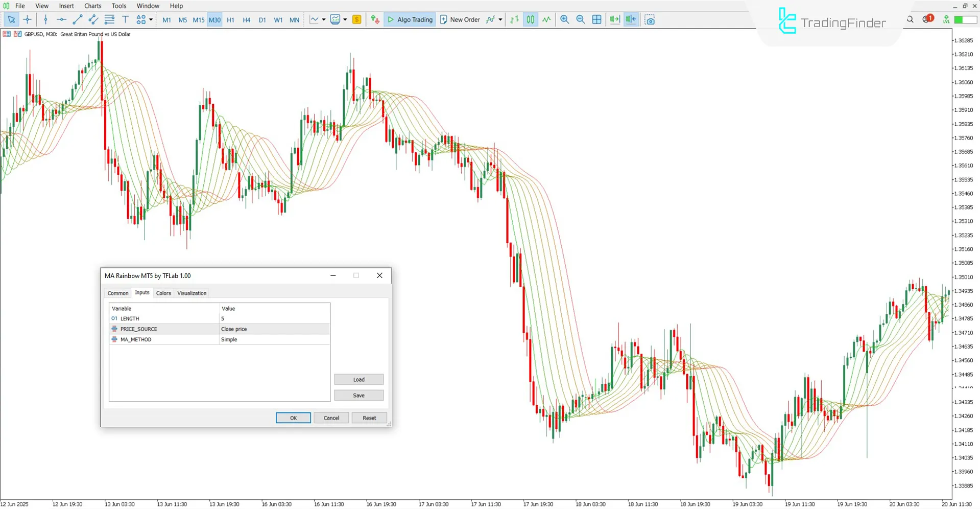Viewport: 980px width, 509px height.
Task: Select the Trendline drawing tool
Action: [x=78, y=19]
